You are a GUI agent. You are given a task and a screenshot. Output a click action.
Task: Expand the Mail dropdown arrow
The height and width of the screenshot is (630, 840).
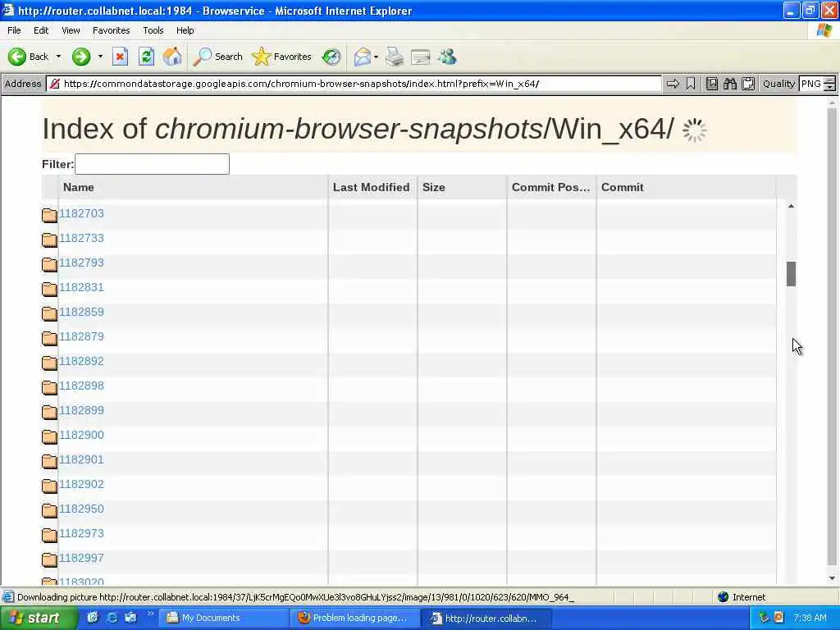pos(376,57)
